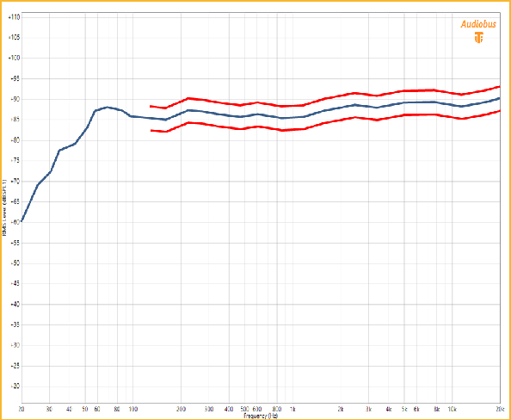Select the +90 level axis label
This screenshot has width=511, height=420.
tap(16, 99)
